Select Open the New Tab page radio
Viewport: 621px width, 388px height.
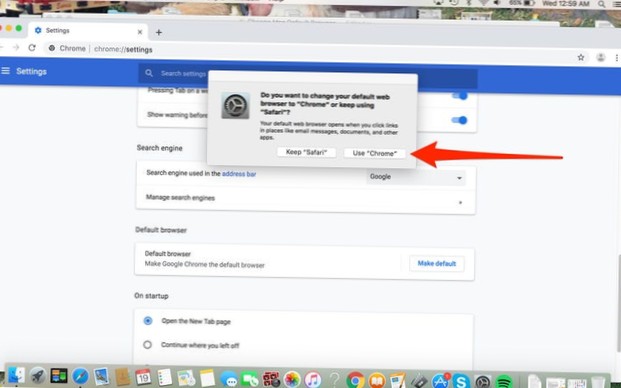[x=148, y=321]
